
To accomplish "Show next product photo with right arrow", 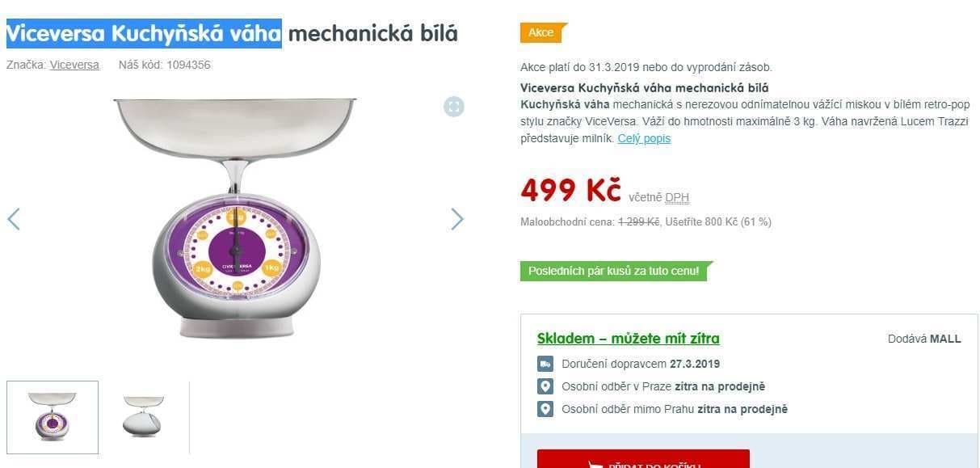I will [x=457, y=219].
